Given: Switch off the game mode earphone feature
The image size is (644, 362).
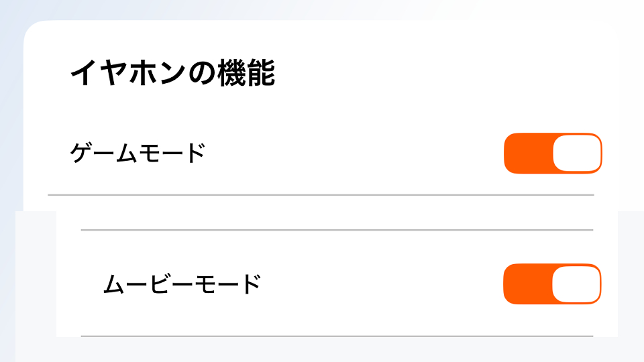Looking at the screenshot, I should tap(553, 154).
